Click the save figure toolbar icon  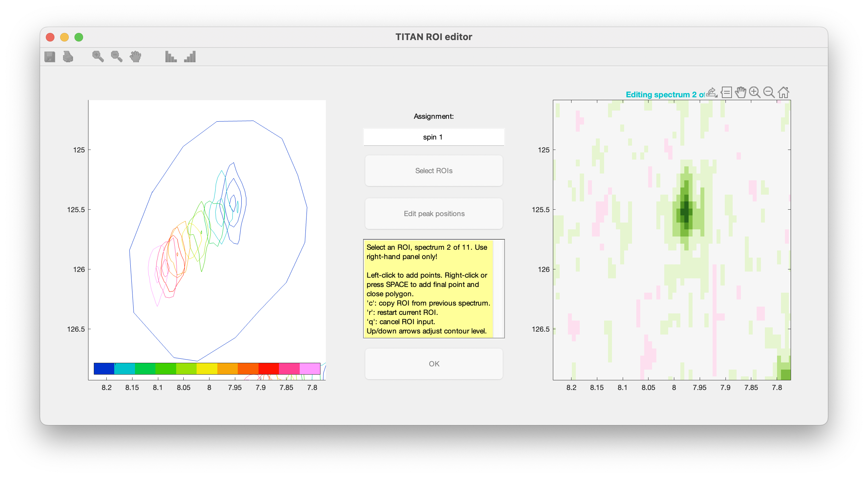click(x=50, y=57)
